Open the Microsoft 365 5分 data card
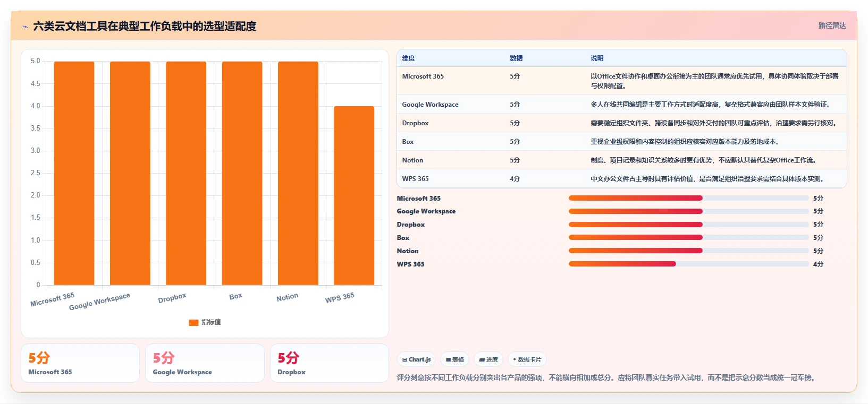 coord(80,363)
